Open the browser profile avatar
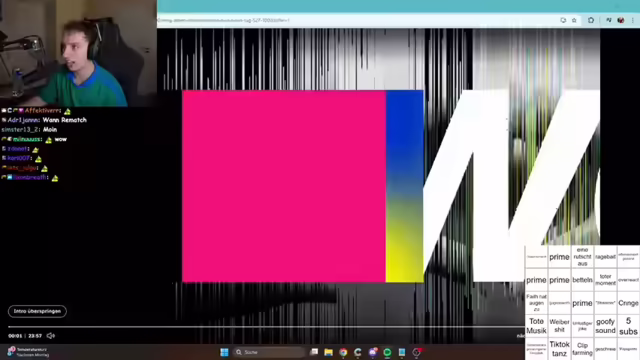The height and width of the screenshot is (360, 640). pos(621,20)
